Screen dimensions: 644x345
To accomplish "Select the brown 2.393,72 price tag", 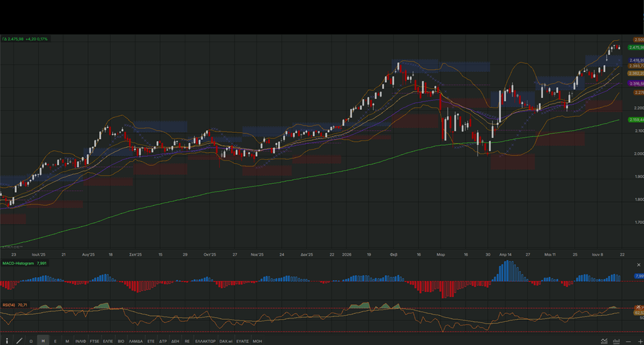I will (636, 66).
